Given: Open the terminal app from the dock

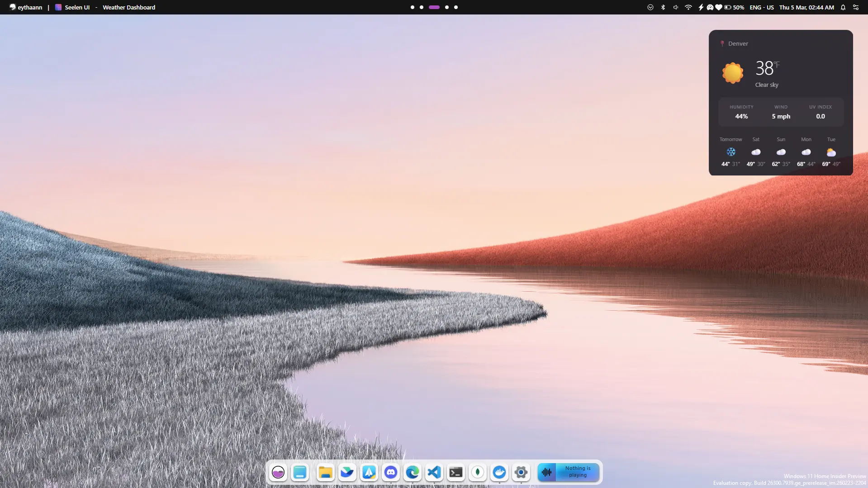Looking at the screenshot, I should [455, 472].
